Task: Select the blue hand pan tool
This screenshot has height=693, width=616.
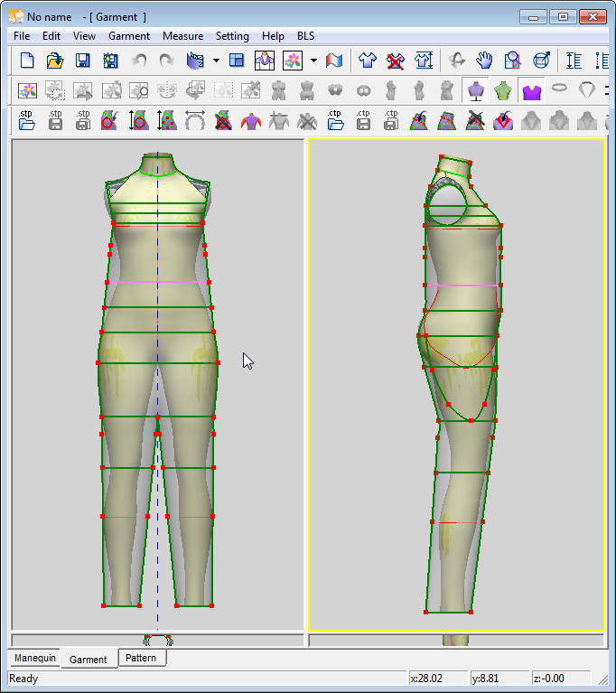Action: coord(484,61)
